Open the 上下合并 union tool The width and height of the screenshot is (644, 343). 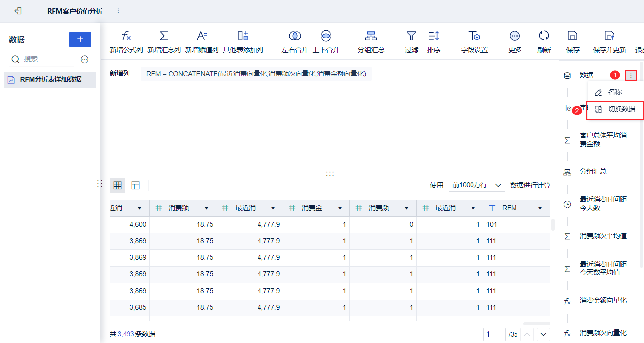click(x=326, y=36)
